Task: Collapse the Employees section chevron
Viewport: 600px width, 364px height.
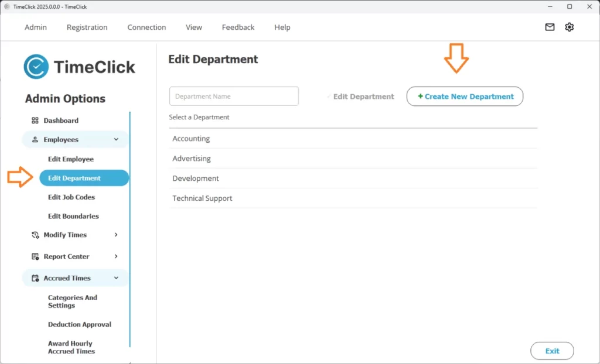Action: [x=116, y=140]
